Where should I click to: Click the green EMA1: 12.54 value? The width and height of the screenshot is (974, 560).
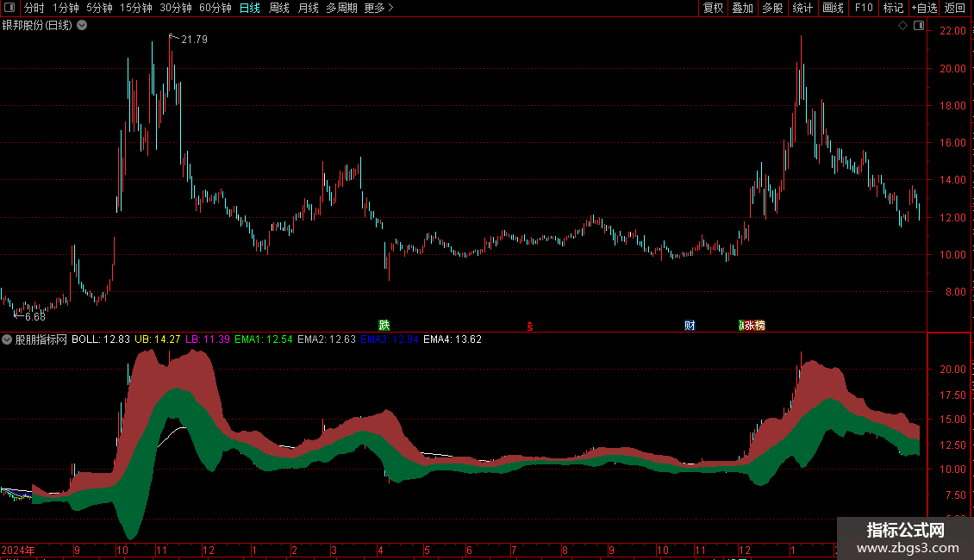(264, 339)
